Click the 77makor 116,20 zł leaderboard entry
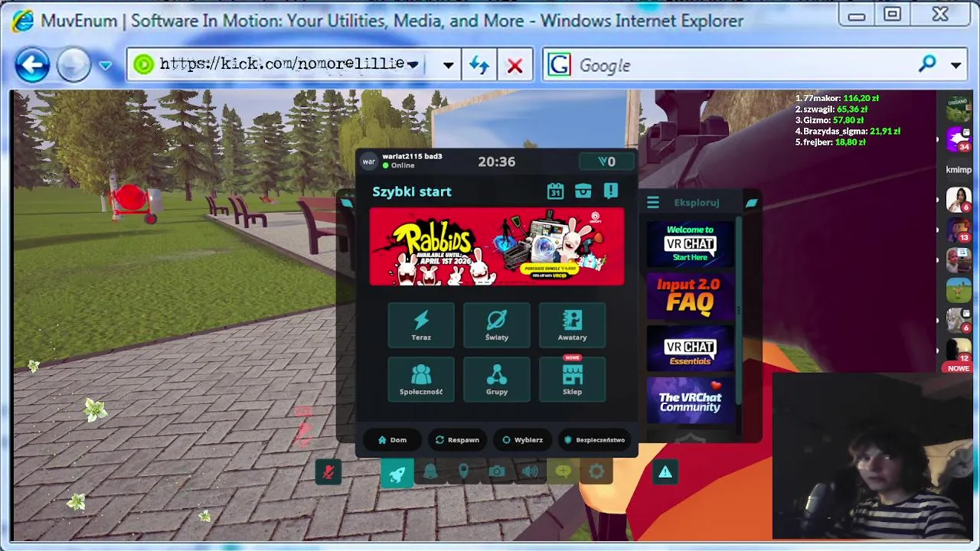The height and width of the screenshot is (551, 980). (837, 98)
